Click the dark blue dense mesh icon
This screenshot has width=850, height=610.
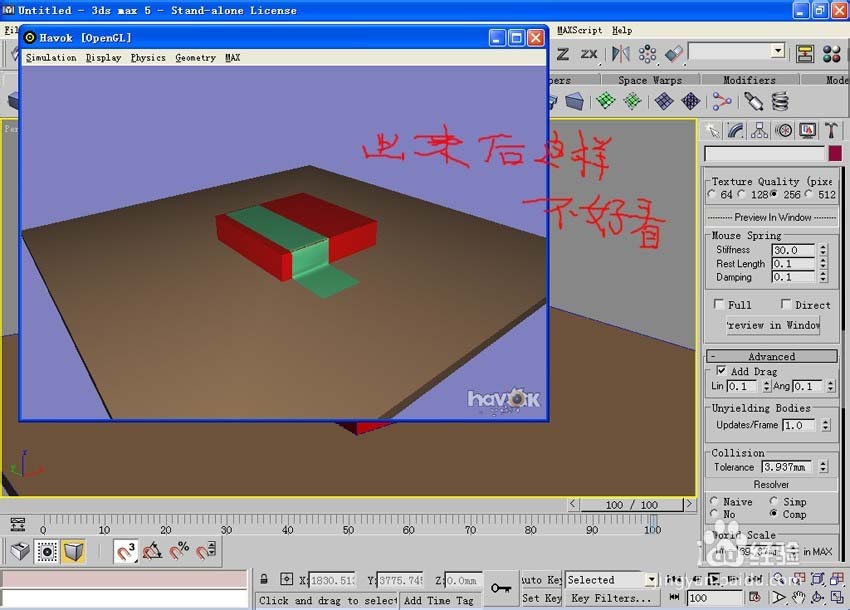point(691,101)
